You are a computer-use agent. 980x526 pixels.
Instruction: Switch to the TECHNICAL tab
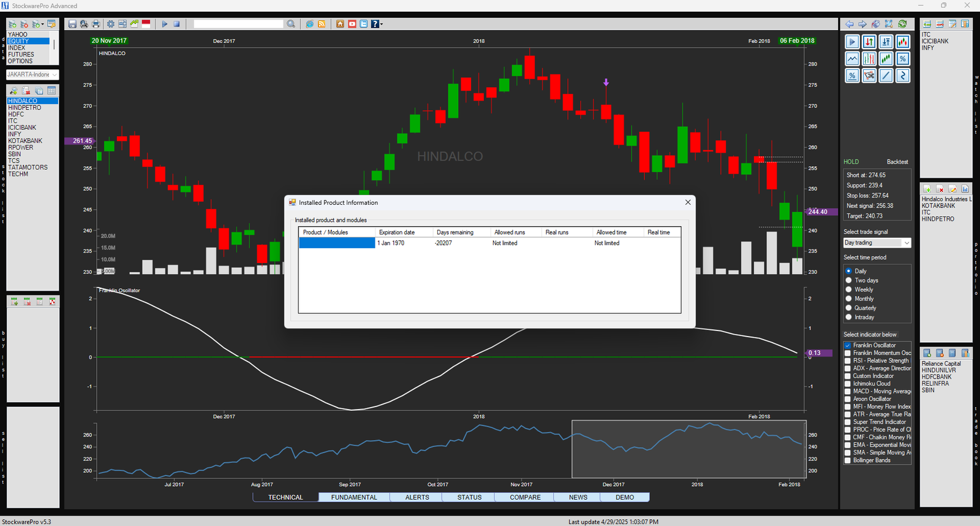coord(285,497)
